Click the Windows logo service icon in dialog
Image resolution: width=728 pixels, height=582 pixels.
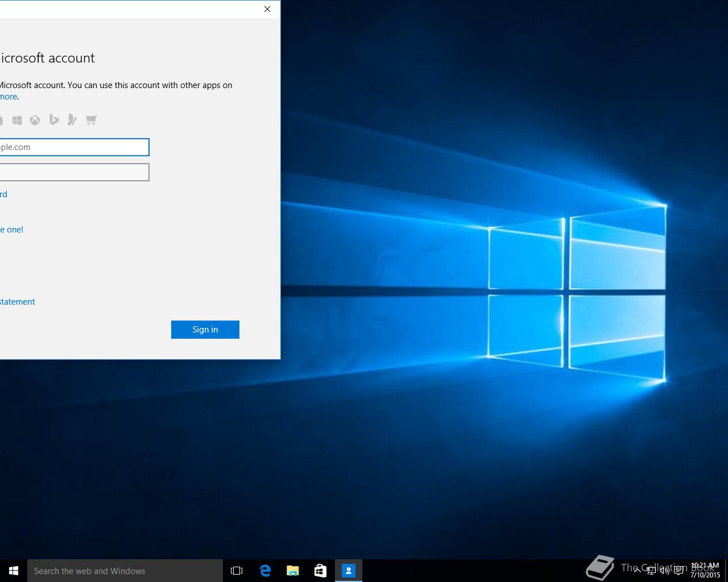pos(17,120)
